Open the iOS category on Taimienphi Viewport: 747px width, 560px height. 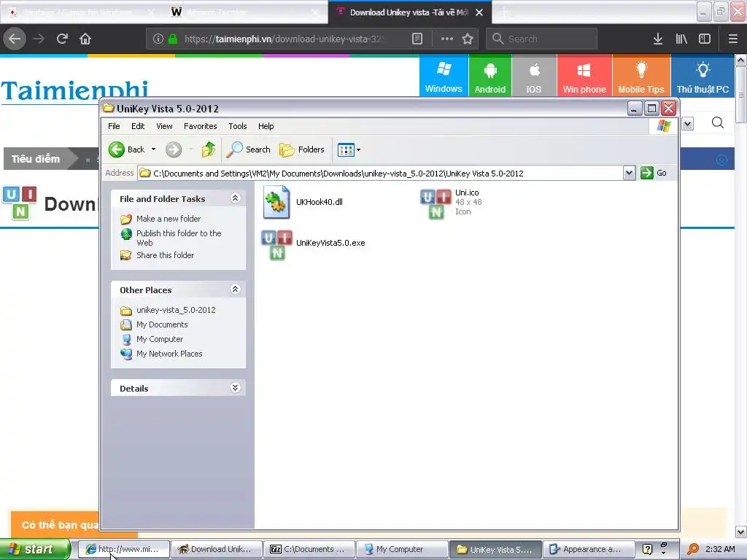click(533, 76)
